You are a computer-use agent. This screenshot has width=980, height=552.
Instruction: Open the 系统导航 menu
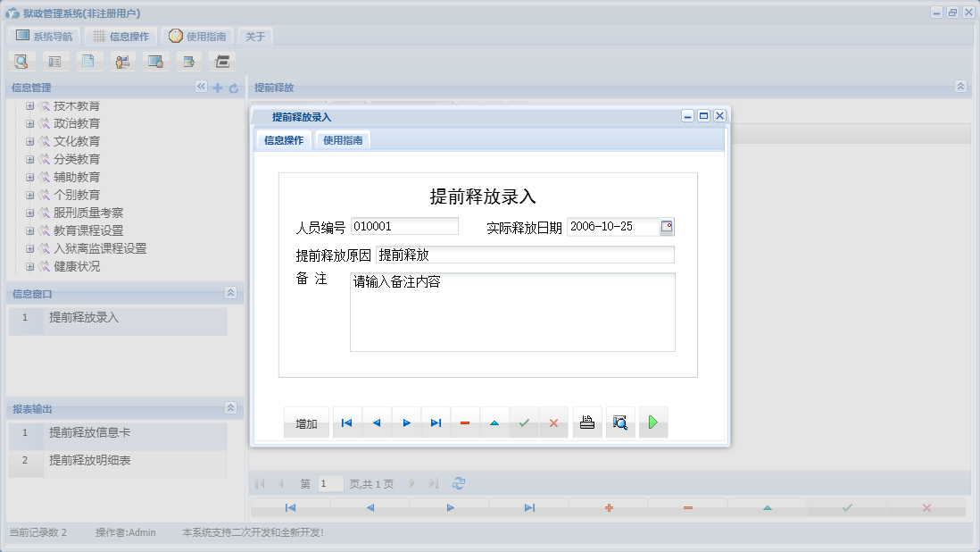44,36
